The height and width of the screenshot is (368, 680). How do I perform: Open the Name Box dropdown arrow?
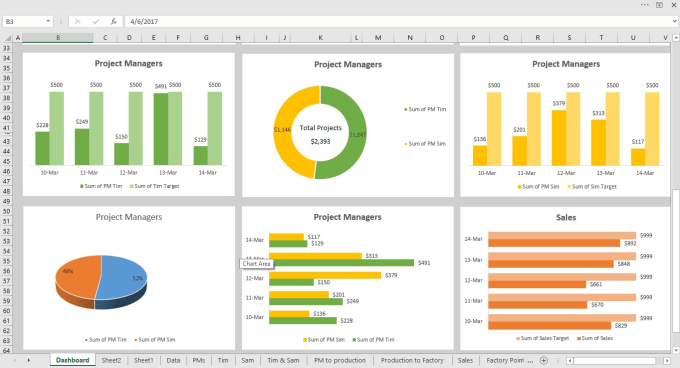pos(48,21)
